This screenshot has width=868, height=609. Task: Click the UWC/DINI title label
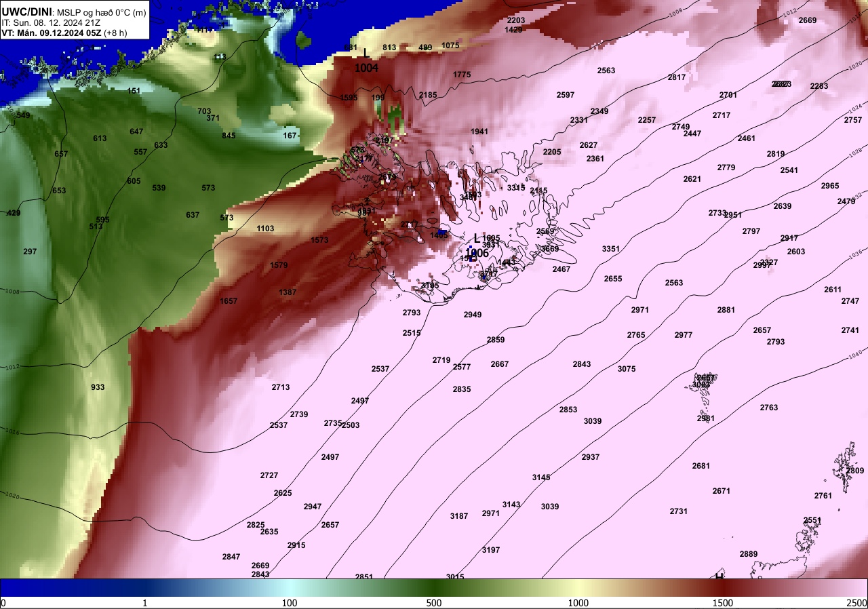click(26, 12)
